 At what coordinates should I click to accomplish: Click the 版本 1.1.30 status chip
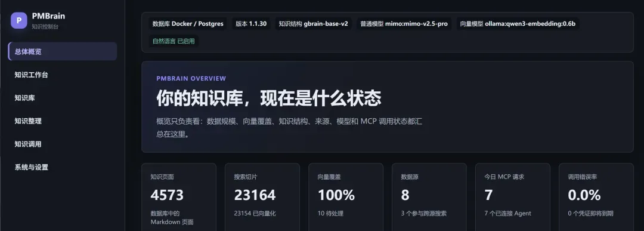[x=251, y=24]
